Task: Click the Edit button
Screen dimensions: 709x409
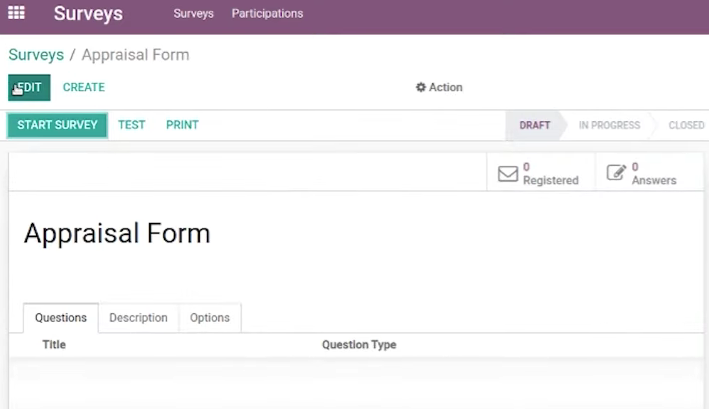Action: coord(29,87)
